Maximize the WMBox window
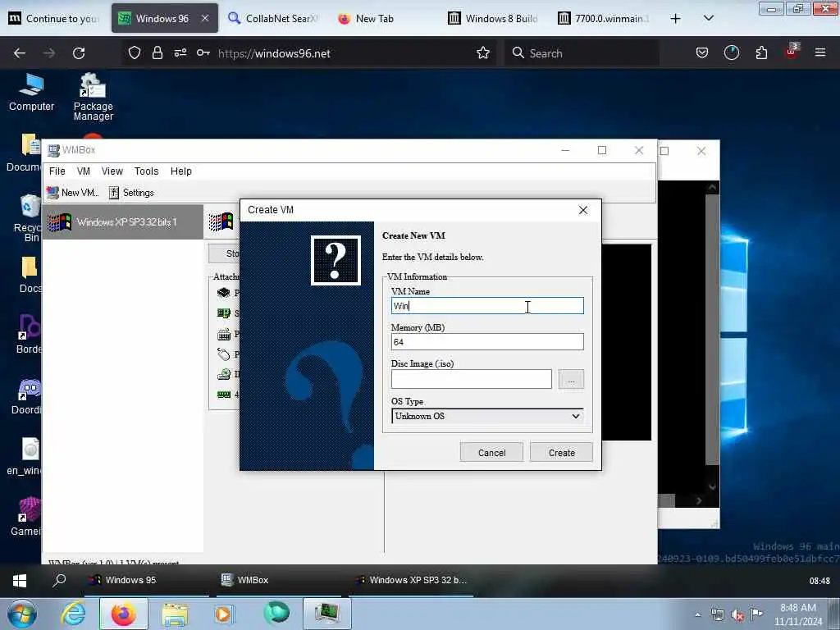This screenshot has width=840, height=630. coord(601,151)
